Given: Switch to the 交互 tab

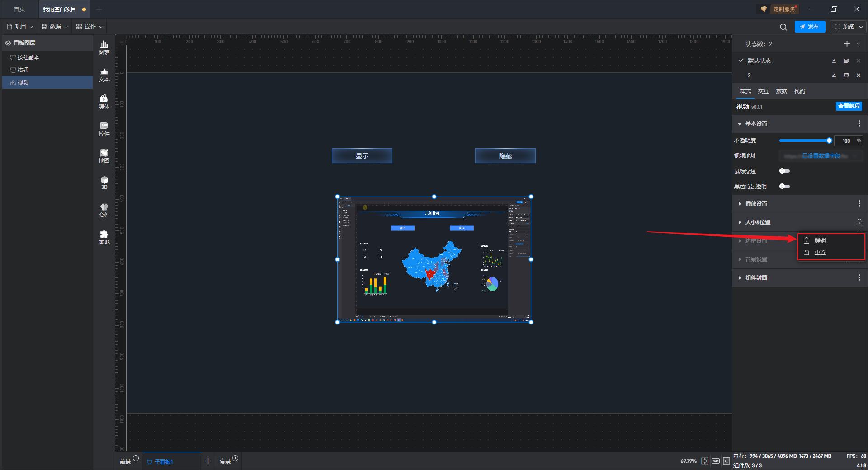Looking at the screenshot, I should pyautogui.click(x=763, y=91).
